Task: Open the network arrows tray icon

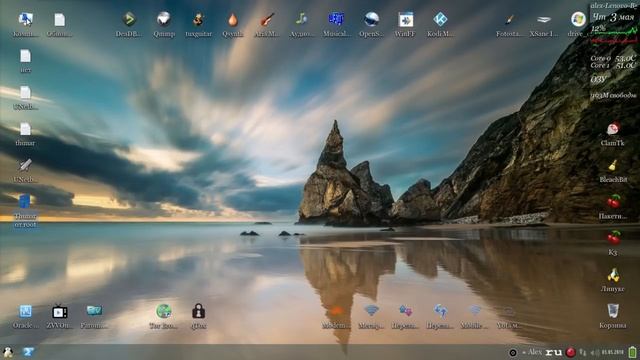Action: [583, 352]
